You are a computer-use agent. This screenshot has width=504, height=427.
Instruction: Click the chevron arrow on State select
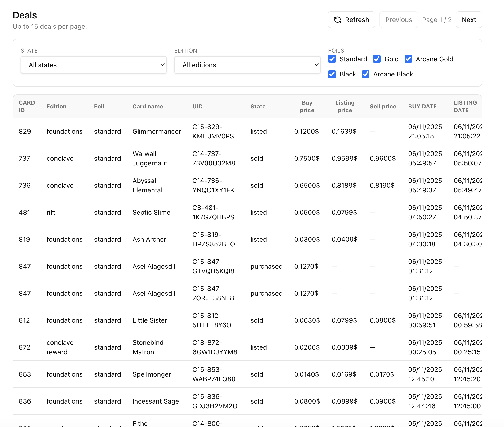coord(162,65)
